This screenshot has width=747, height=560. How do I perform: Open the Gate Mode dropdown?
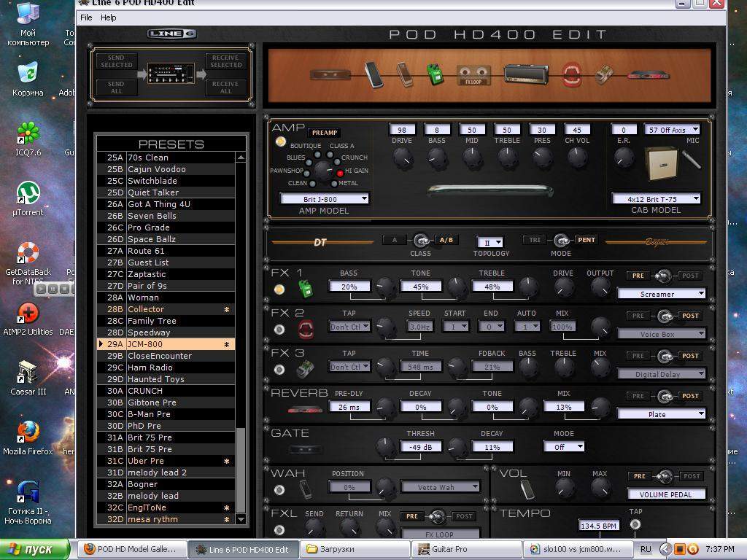tap(563, 447)
